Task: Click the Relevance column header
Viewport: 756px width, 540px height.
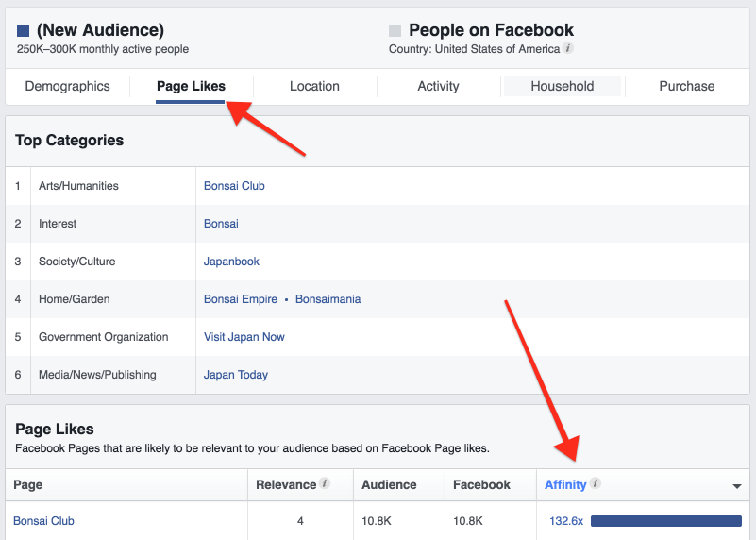Action: 286,484
